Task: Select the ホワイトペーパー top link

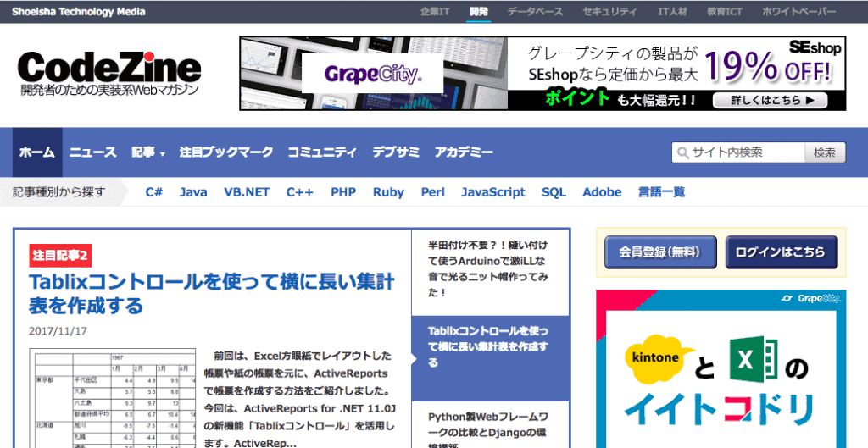Action: [x=798, y=12]
